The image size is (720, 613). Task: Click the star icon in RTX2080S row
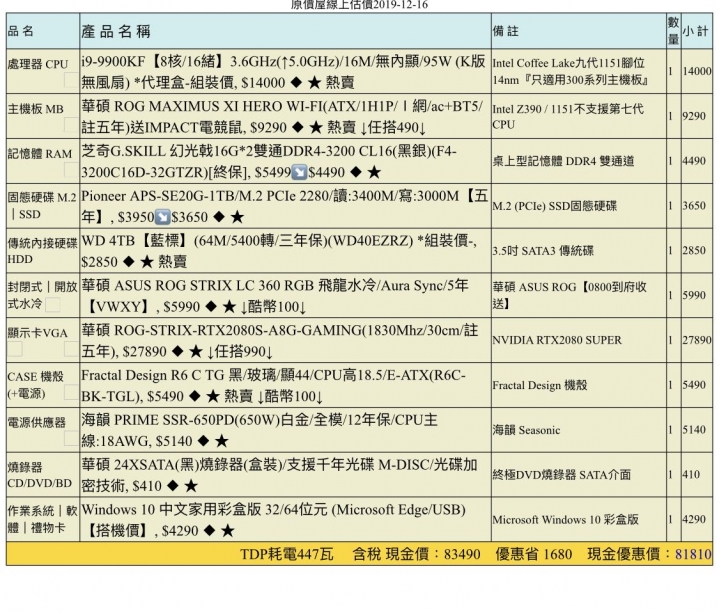[x=196, y=352]
